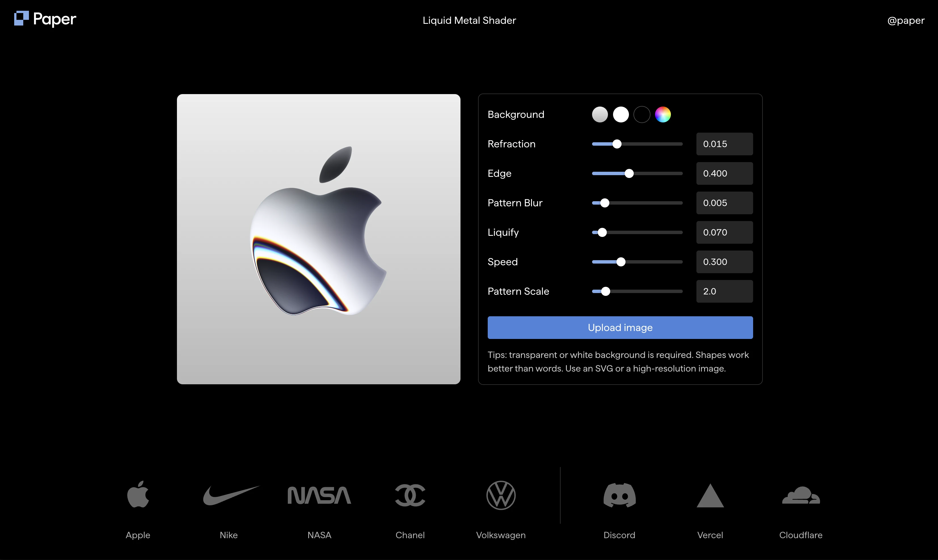Click the Speed slider handle
This screenshot has width=938, height=560.
coord(621,262)
